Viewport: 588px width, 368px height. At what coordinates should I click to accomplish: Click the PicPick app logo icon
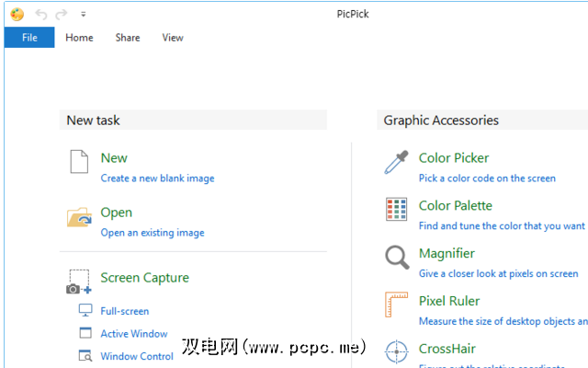17,14
